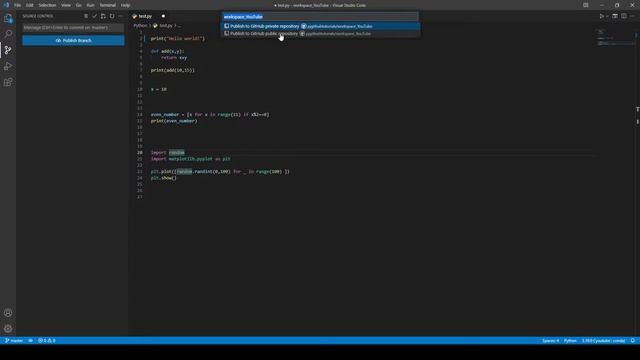The image size is (640, 360).
Task: Click the split editor icon
Action: pos(624,16)
